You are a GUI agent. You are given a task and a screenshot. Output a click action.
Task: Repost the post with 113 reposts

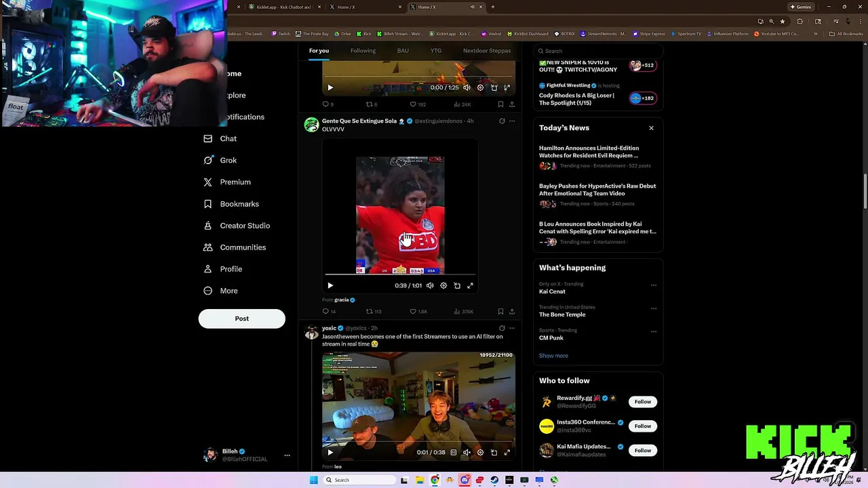374,312
